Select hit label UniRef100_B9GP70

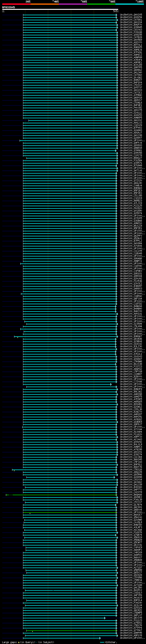coord(131,25)
